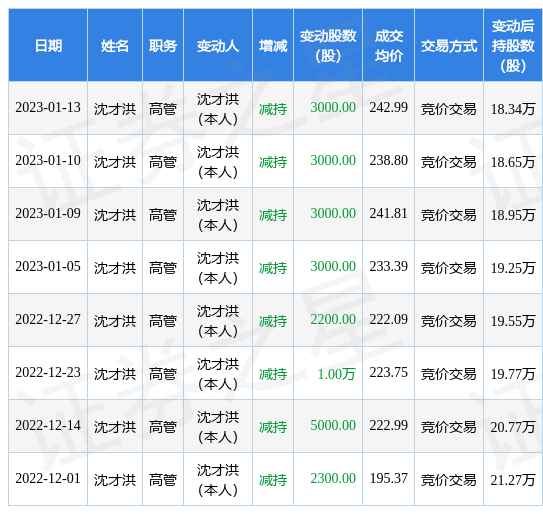Click 减持 in the 2023-01-10 row

click(273, 162)
